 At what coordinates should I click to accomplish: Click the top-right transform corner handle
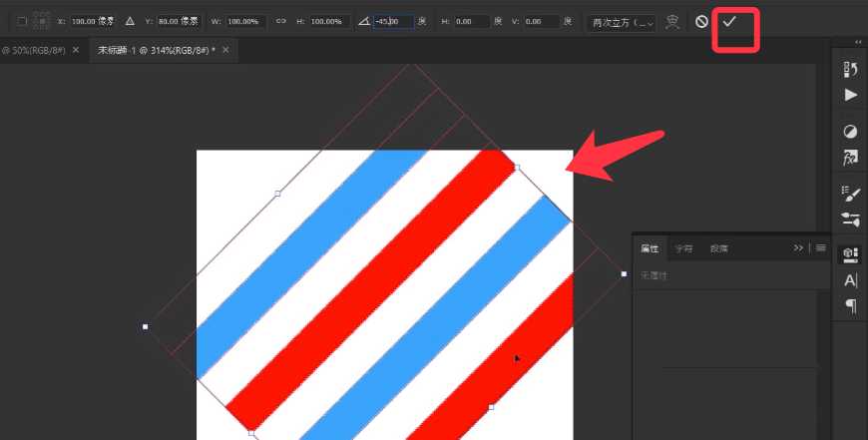pos(516,168)
